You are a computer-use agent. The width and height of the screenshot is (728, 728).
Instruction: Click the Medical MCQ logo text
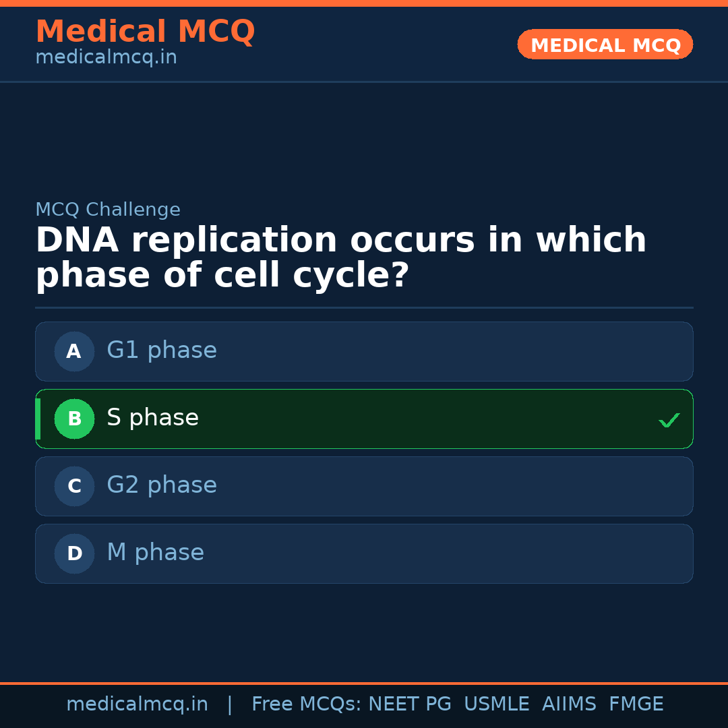point(145,31)
